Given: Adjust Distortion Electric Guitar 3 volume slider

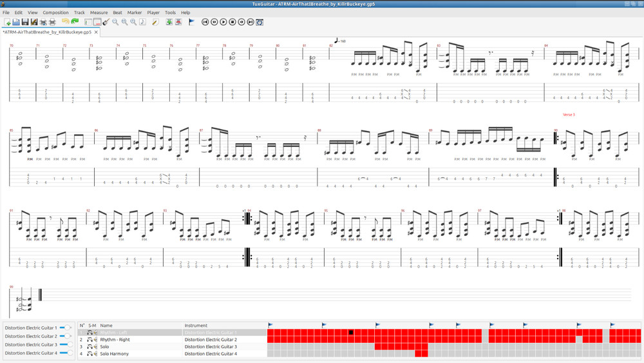Looking at the screenshot, I should point(66,344).
